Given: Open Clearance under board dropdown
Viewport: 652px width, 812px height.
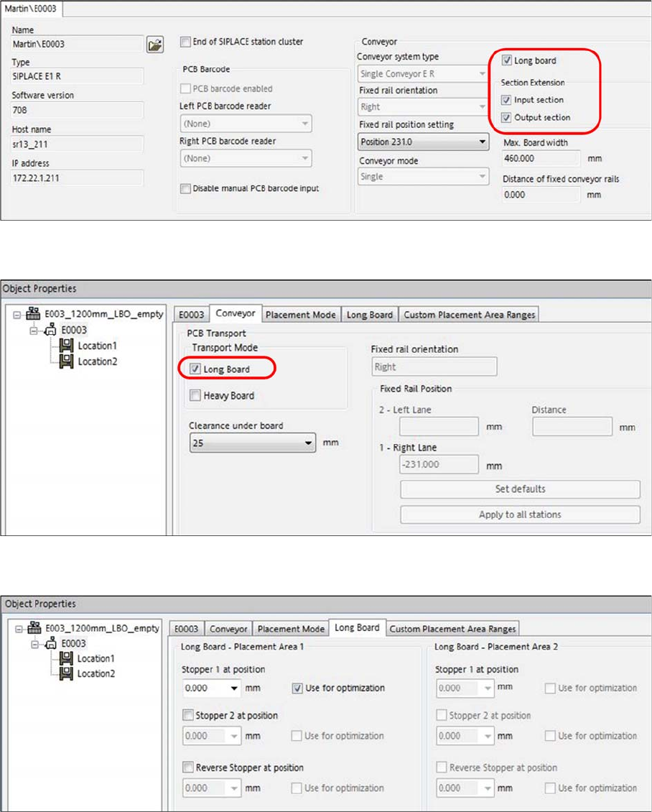Looking at the screenshot, I should [253, 443].
